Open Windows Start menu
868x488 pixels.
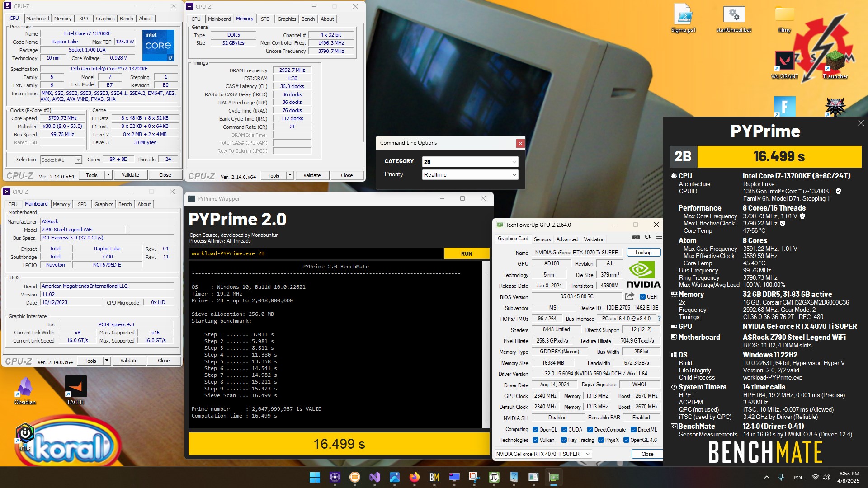tap(315, 477)
